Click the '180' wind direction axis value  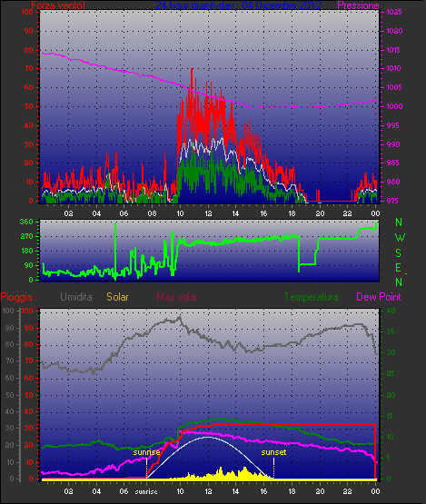point(26,251)
